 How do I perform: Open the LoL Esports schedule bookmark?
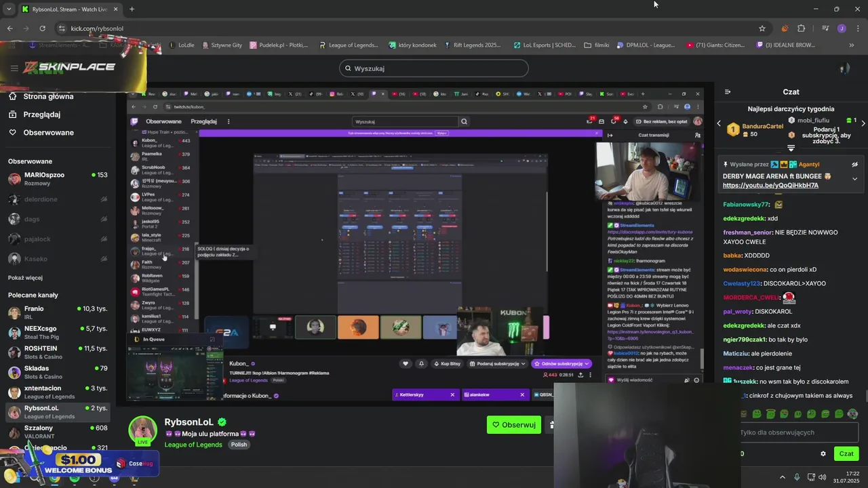545,45
